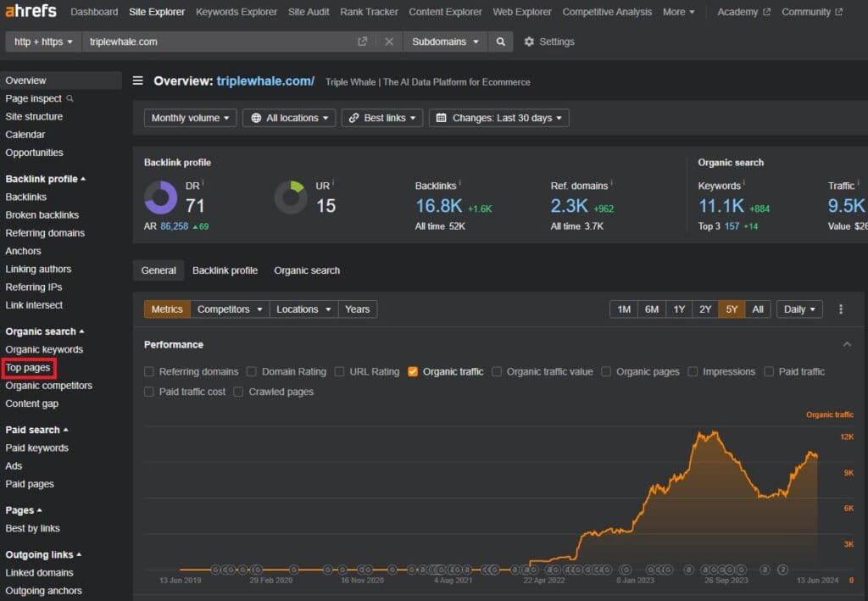Enable Paid traffic checkbox
Image resolution: width=868 pixels, height=601 pixels.
(x=768, y=371)
